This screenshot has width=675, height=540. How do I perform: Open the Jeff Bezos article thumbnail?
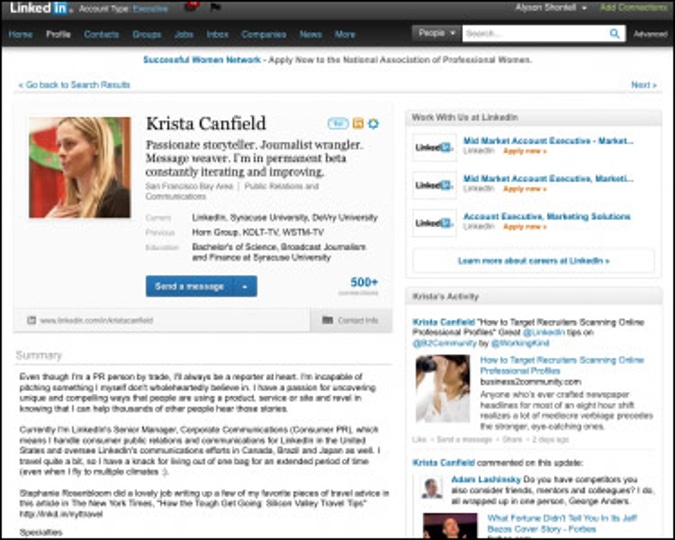(x=450, y=525)
